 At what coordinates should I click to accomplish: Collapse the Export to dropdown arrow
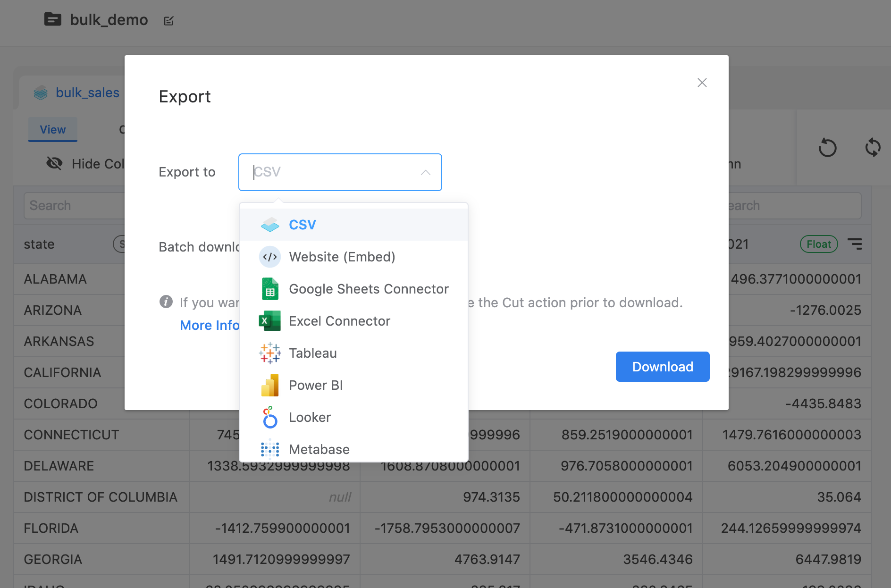[x=426, y=172]
